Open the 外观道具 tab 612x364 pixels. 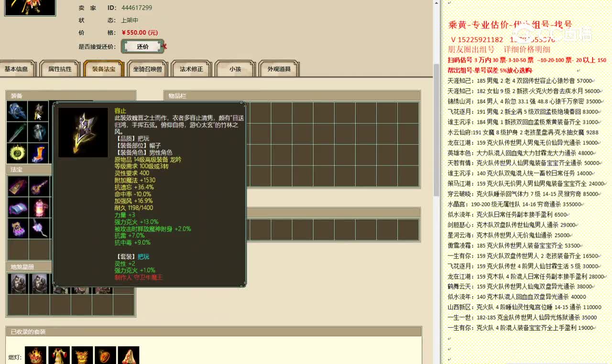279,69
